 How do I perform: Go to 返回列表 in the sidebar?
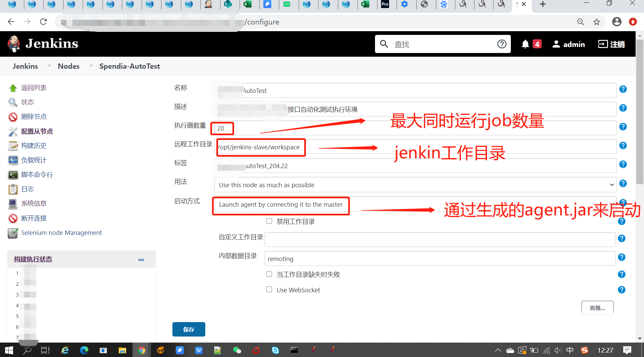(34, 88)
